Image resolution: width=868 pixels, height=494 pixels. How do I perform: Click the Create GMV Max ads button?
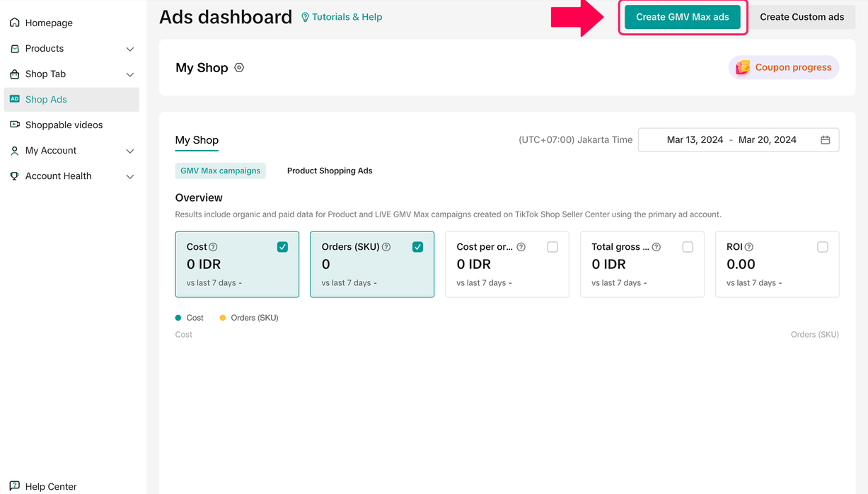682,17
